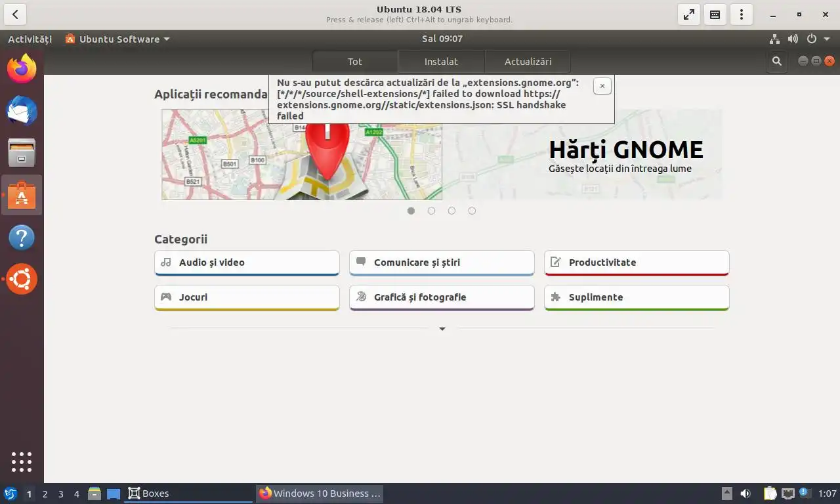Click the host tray network icon
Screen dimensions: 840x504
(x=787, y=493)
